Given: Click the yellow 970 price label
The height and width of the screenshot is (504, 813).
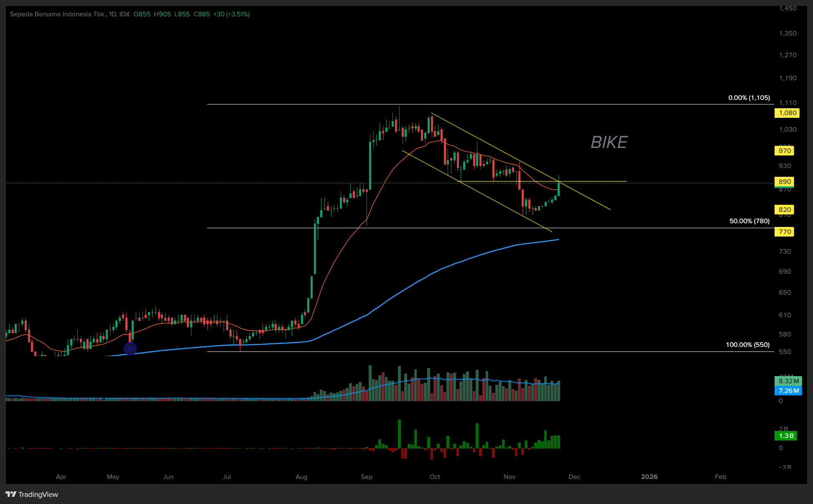Looking at the screenshot, I should [784, 151].
